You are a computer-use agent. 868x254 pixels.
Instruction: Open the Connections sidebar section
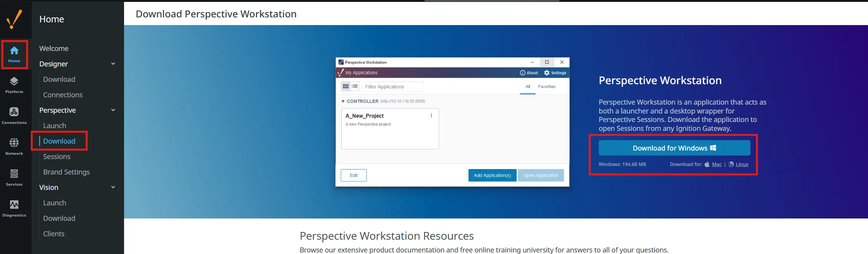pos(14,116)
